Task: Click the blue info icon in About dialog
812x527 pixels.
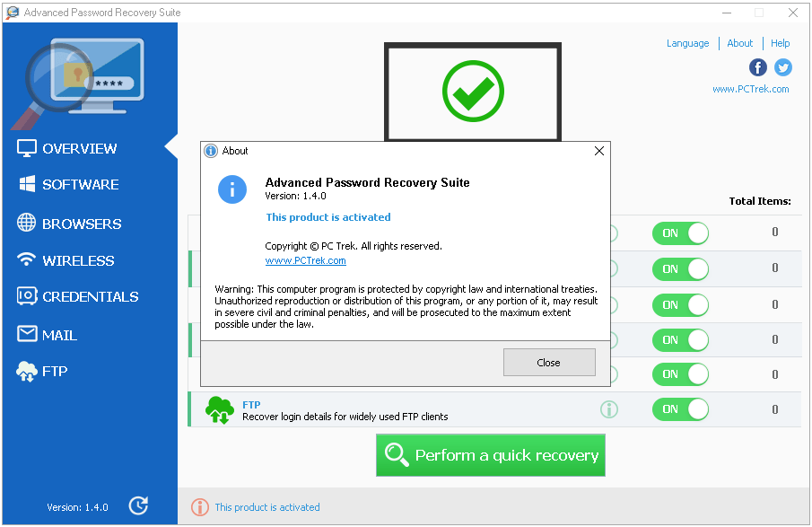Action: point(232,189)
